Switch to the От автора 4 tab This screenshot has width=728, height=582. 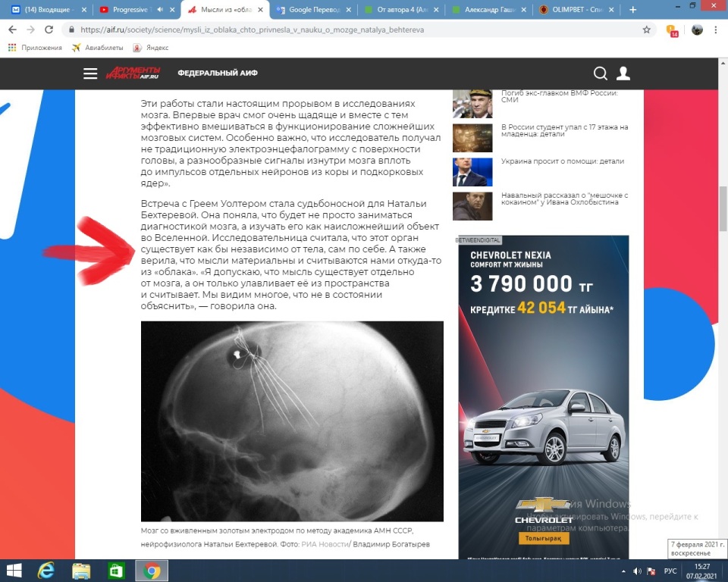[x=400, y=9]
